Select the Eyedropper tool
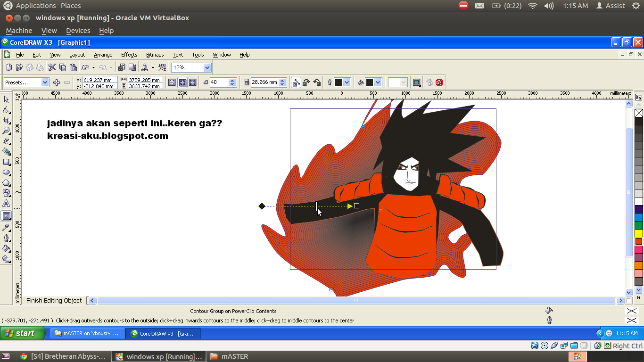This screenshot has width=644, height=362. click(x=6, y=227)
